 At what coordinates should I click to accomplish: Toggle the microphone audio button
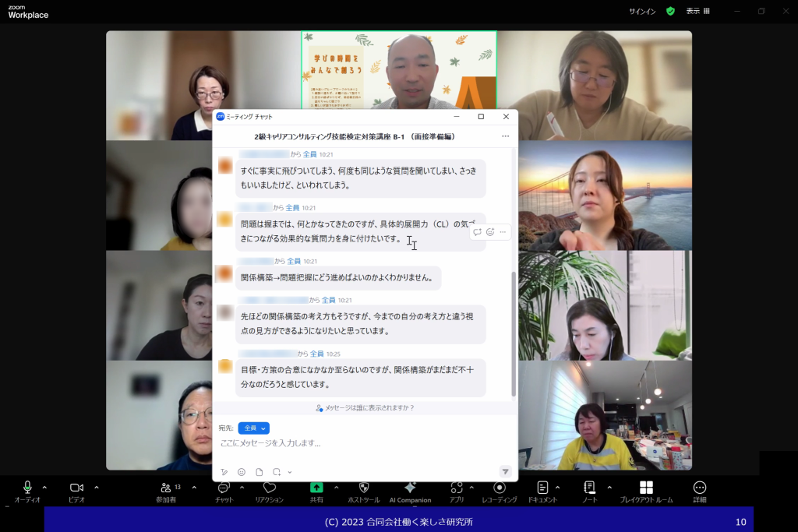coord(27,488)
